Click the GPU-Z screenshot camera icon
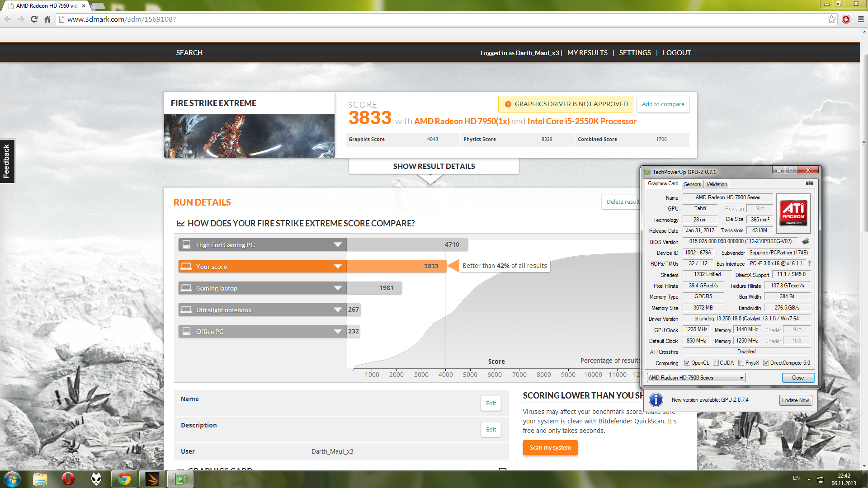 coord(809,183)
